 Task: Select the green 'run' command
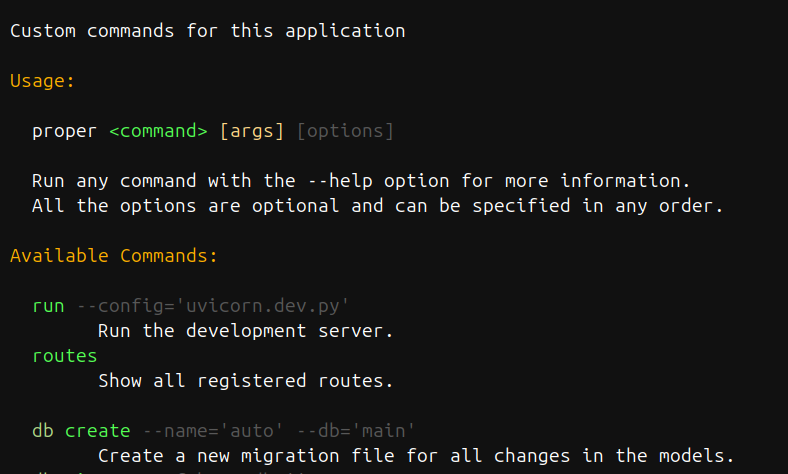(48, 306)
